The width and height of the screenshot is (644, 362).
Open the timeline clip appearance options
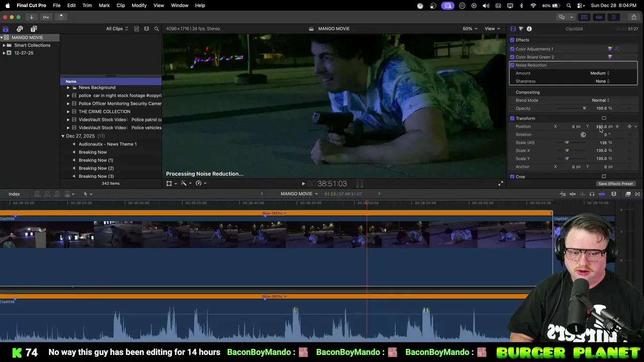[613, 194]
